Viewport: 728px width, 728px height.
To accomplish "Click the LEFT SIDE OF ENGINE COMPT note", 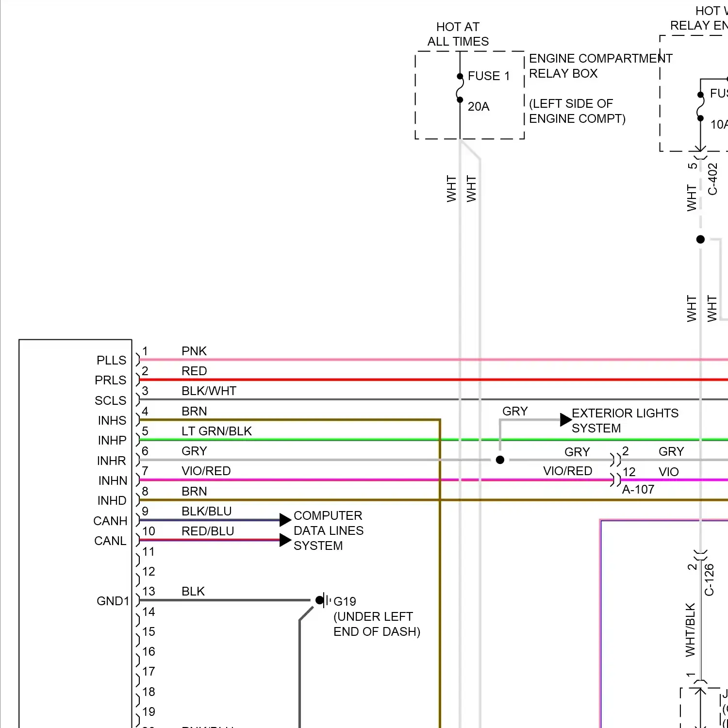I will click(577, 111).
